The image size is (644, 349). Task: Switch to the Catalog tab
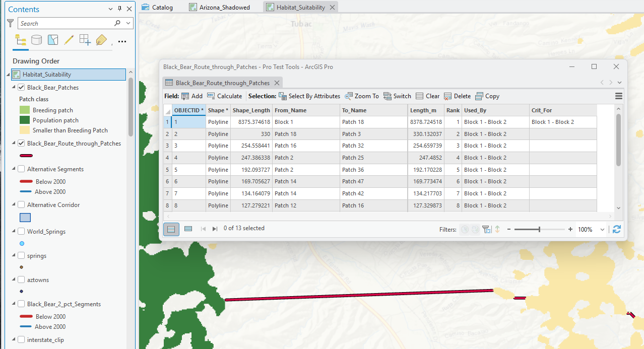[158, 7]
